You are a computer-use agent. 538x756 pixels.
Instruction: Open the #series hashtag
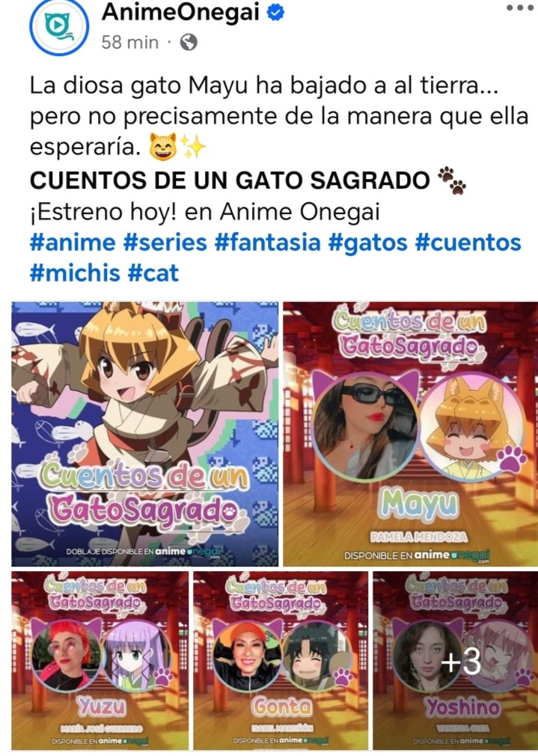pos(165,242)
